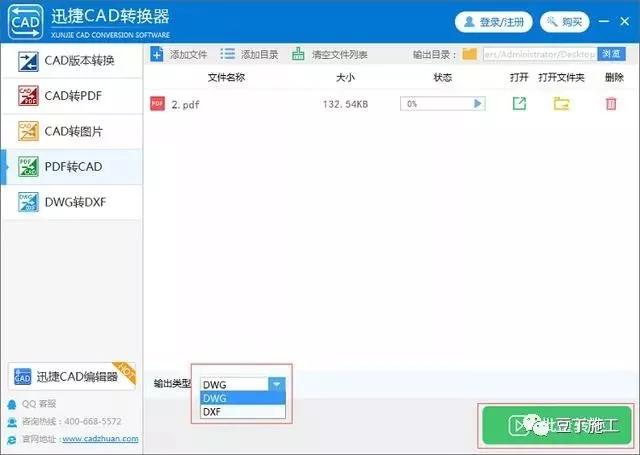Click the QQ客服 contact link
Image resolution: width=640 pixels, height=455 pixels.
[x=39, y=404]
